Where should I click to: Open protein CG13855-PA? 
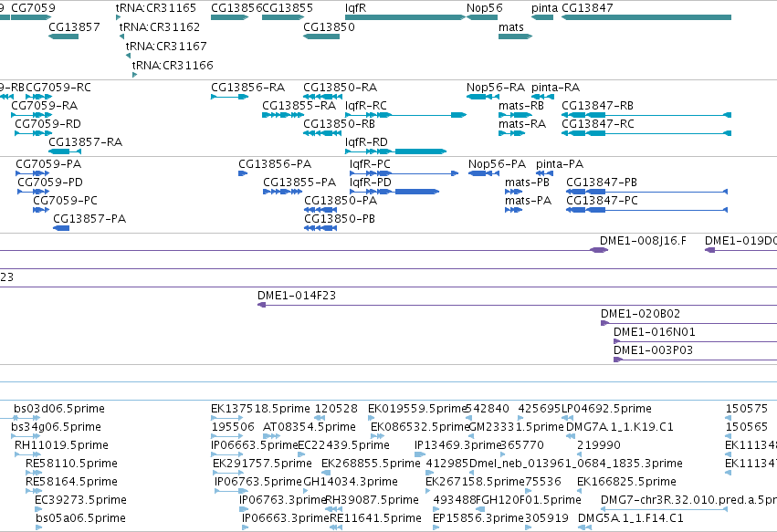[299, 183]
